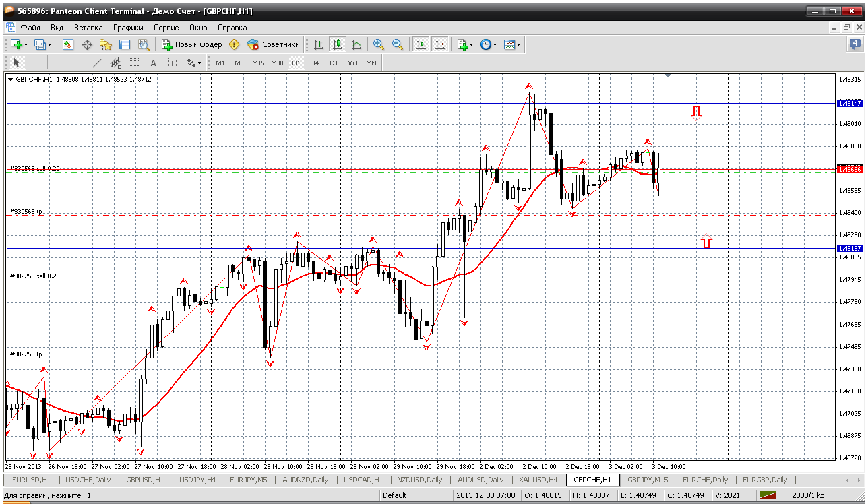Screen dimensions: 868x504
Task: Click the Zoom Out magnifier icon
Action: click(x=398, y=44)
